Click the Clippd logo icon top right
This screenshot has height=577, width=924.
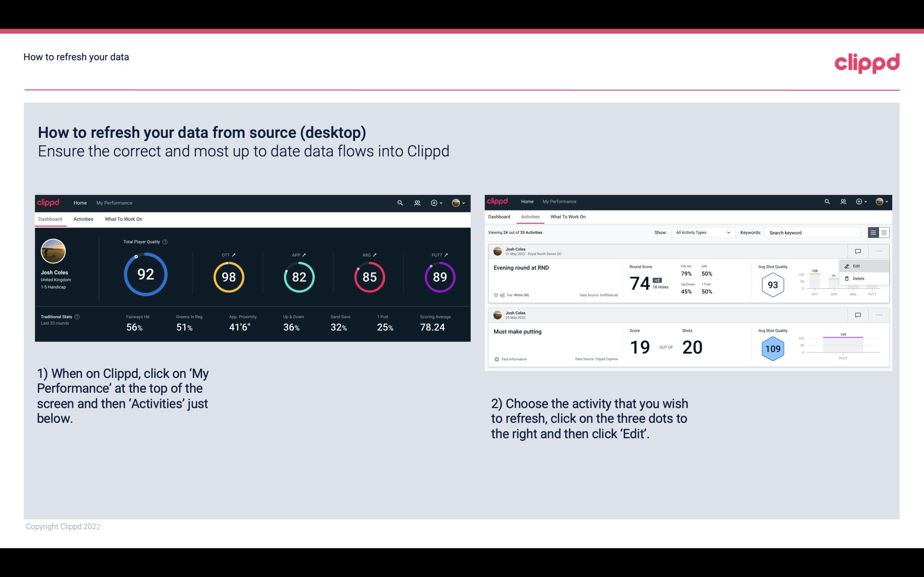[x=868, y=63]
